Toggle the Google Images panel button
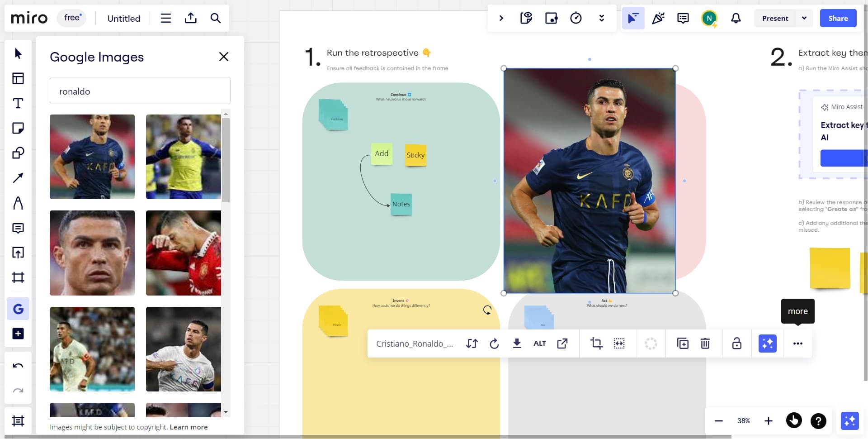 coord(18,309)
